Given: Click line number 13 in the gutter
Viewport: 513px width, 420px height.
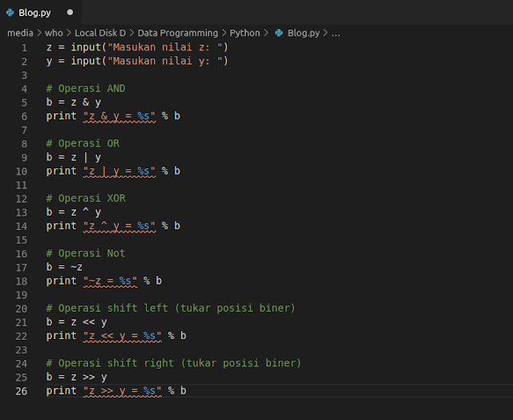Looking at the screenshot, I should coord(22,213).
